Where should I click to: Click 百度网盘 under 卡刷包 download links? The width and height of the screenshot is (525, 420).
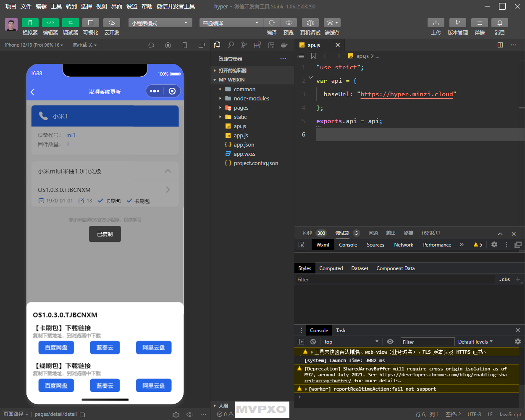(x=56, y=347)
